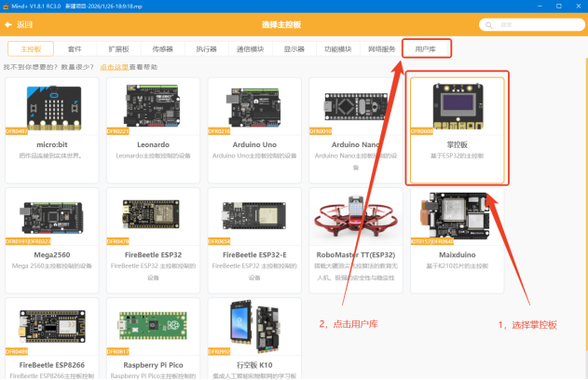The width and height of the screenshot is (588, 380).
Task: Open the 显示器 tab
Action: pyautogui.click(x=294, y=49)
